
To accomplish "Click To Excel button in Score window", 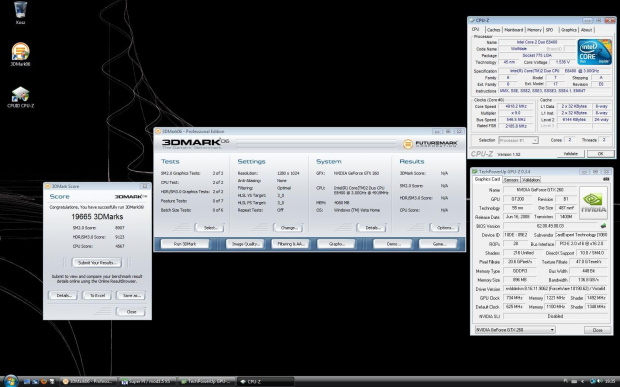I will pos(97,295).
